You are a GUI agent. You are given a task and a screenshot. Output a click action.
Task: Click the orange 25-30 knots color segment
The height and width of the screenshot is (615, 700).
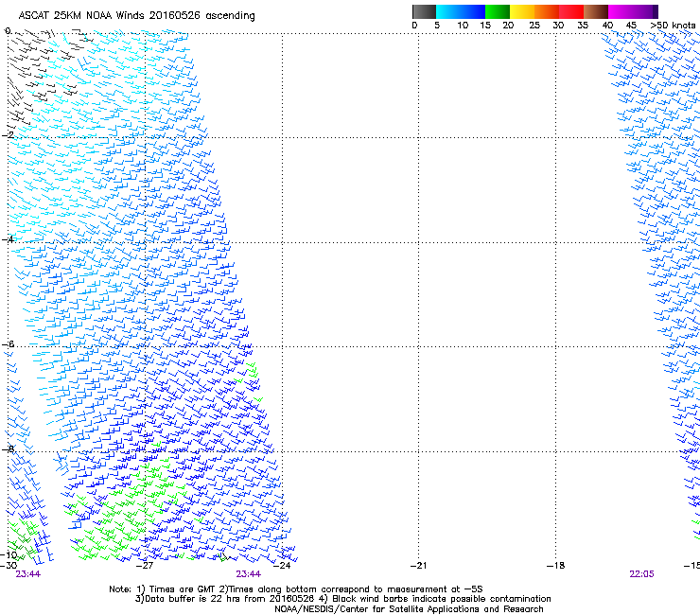point(547,11)
